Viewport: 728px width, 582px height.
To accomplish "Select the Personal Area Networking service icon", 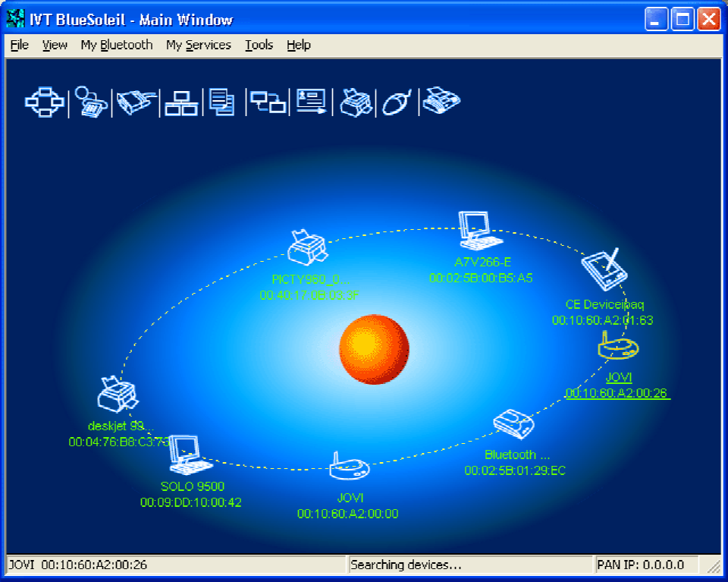I will pyautogui.click(x=45, y=102).
